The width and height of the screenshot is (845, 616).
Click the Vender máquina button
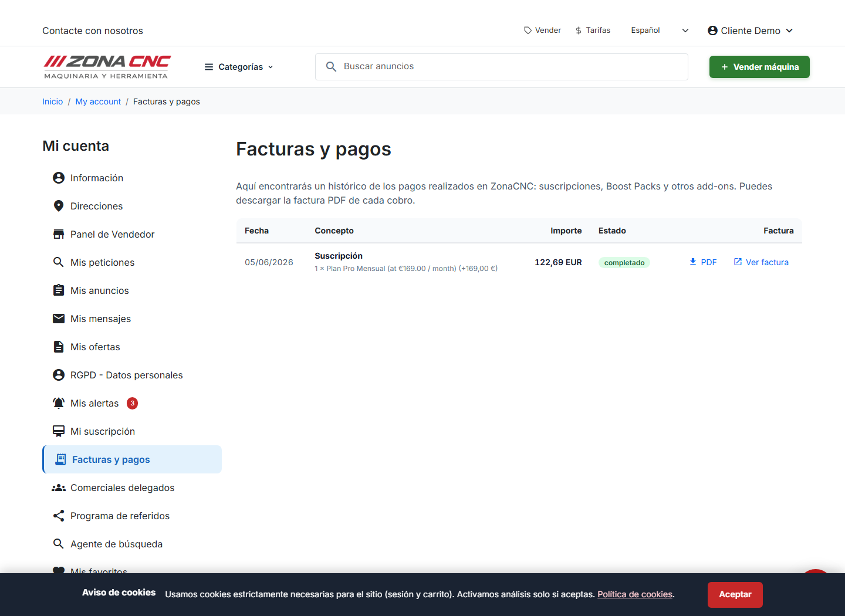point(759,67)
